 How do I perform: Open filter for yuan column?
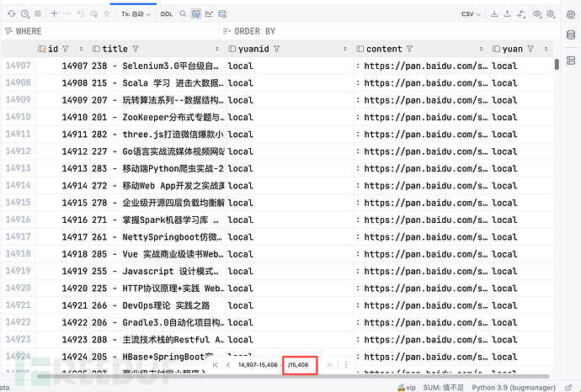[530, 49]
